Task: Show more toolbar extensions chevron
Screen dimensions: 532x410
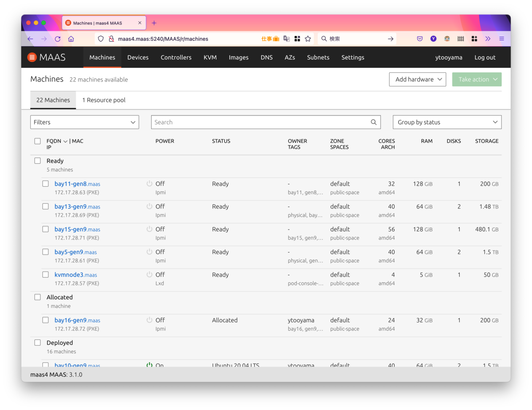Action: click(488, 39)
